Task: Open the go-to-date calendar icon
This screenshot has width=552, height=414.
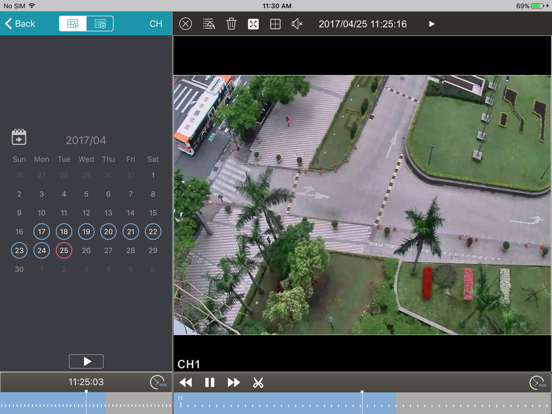Action: (19, 137)
